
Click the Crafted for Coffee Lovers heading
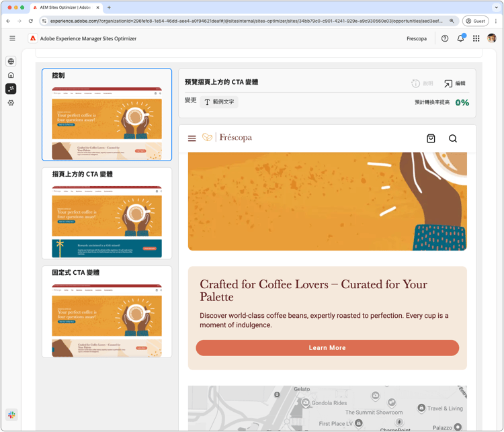(313, 290)
